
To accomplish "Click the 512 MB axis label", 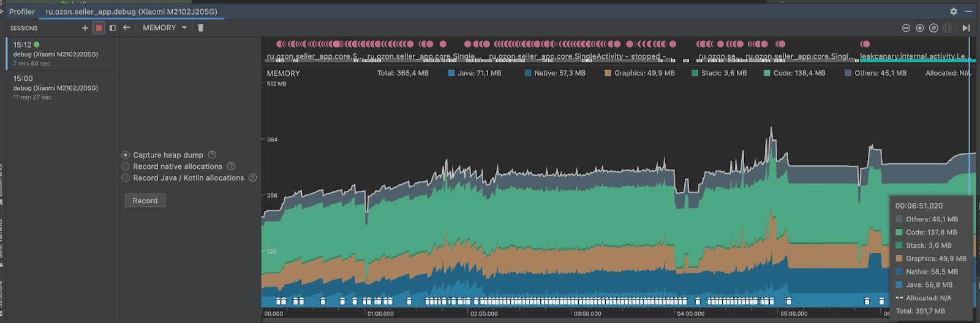I will [x=276, y=84].
